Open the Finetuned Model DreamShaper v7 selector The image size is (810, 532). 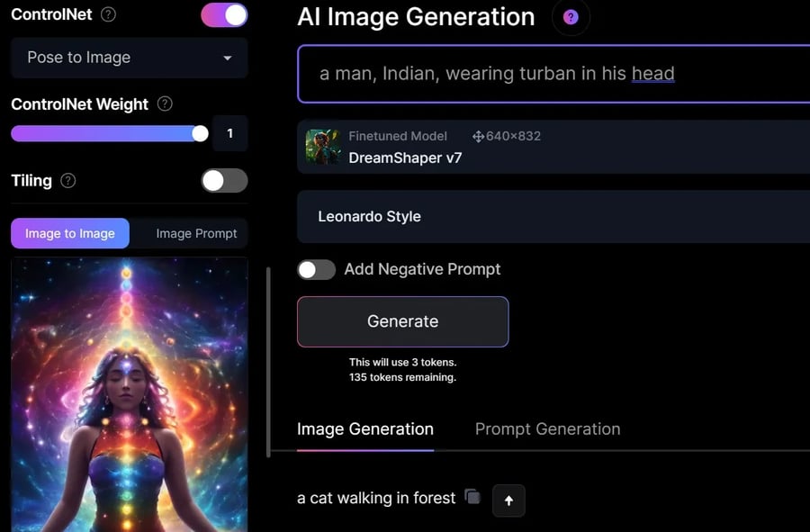(x=553, y=148)
